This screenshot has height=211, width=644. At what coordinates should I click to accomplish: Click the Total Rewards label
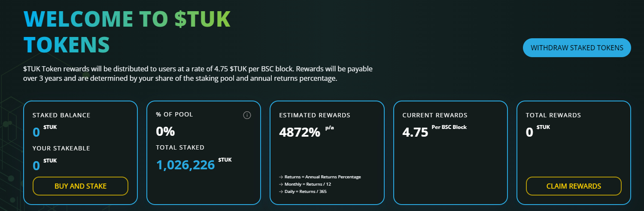553,115
